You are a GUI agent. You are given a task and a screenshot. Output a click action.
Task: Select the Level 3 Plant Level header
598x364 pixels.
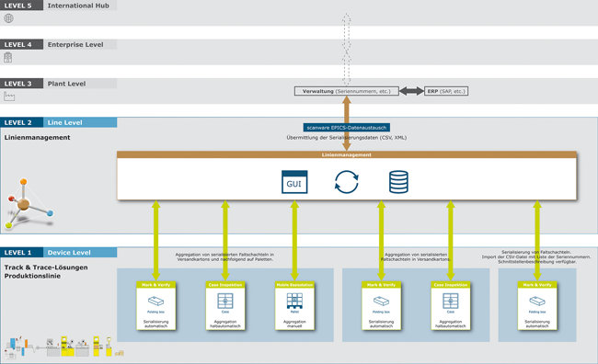(58, 84)
